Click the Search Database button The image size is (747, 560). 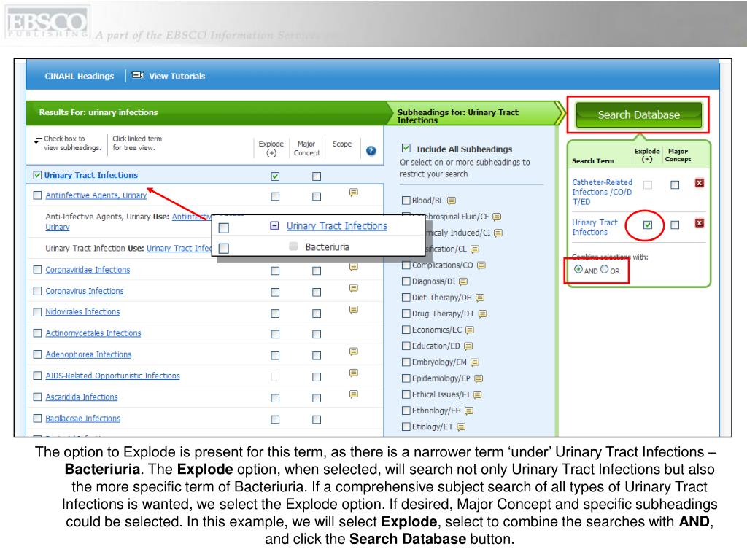pyautogui.click(x=638, y=114)
